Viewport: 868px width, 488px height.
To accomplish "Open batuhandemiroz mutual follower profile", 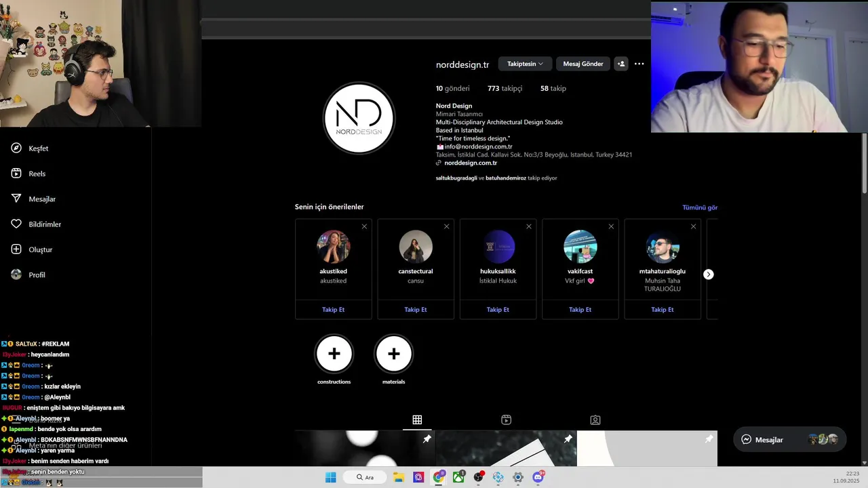I will click(506, 178).
